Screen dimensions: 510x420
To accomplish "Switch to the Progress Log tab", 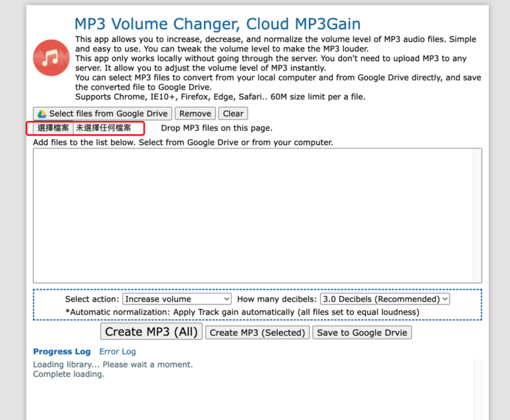I will tap(62, 352).
